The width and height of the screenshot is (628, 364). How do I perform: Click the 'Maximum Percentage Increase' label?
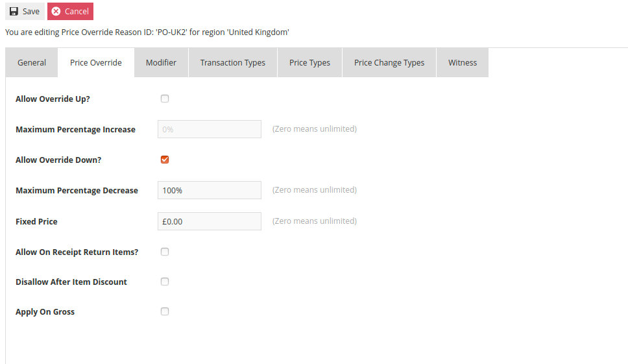(x=76, y=130)
